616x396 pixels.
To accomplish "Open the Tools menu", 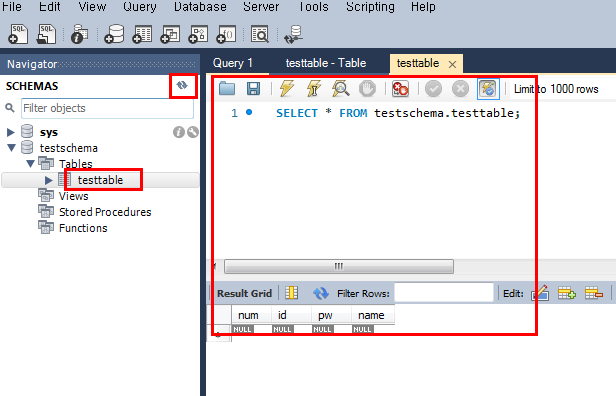I will (x=313, y=7).
